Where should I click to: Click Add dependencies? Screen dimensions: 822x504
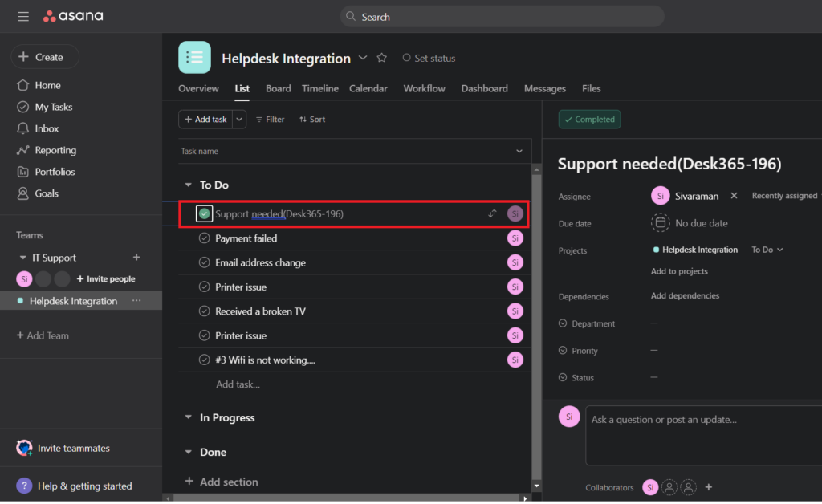(x=685, y=296)
